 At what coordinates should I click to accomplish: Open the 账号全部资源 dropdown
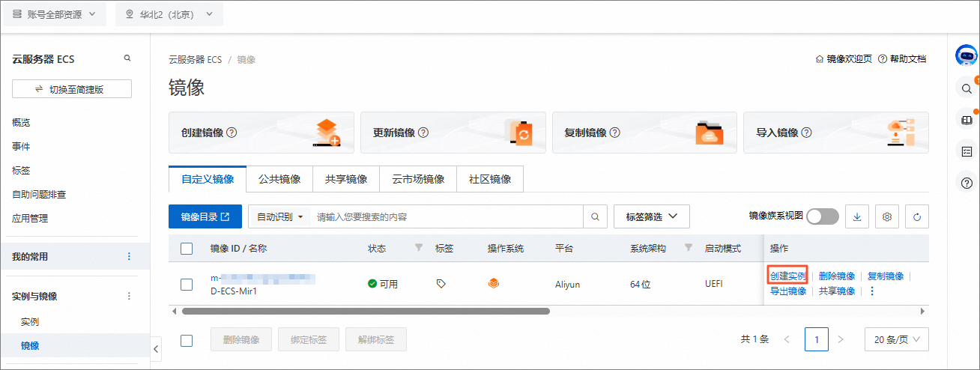click(55, 14)
